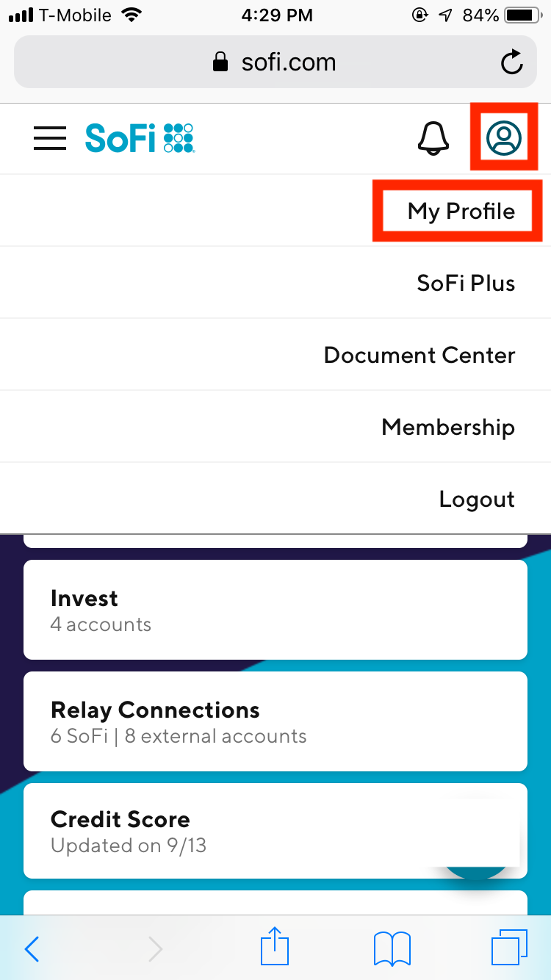Open the Invest accounts card
The height and width of the screenshot is (980, 551).
point(275,610)
